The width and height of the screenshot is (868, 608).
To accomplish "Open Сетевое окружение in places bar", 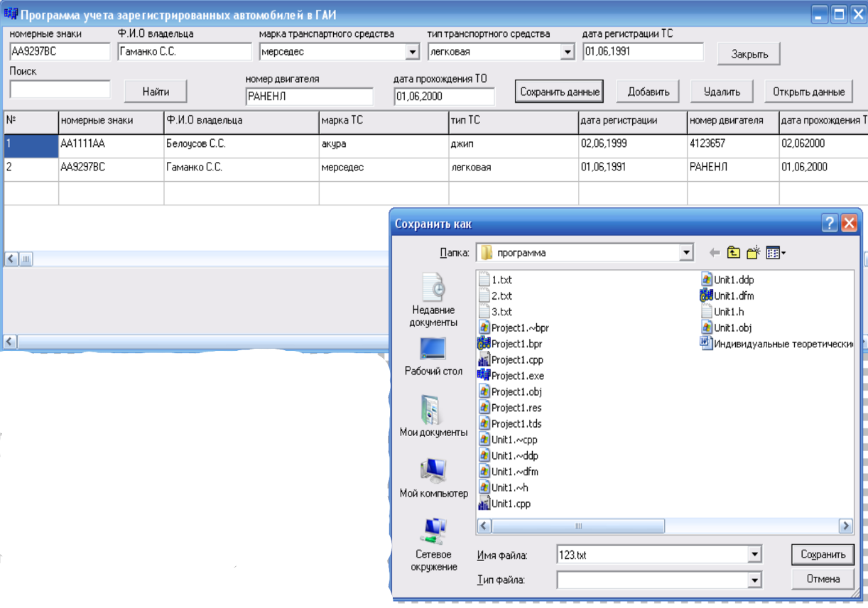I will pos(433,544).
